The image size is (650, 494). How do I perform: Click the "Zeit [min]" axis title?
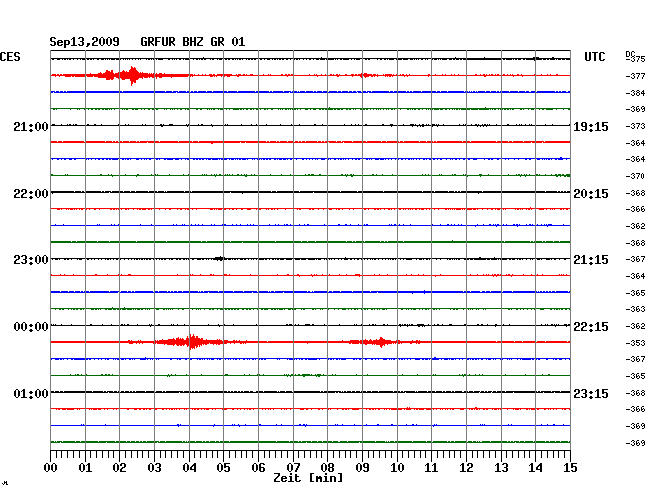pyautogui.click(x=308, y=478)
